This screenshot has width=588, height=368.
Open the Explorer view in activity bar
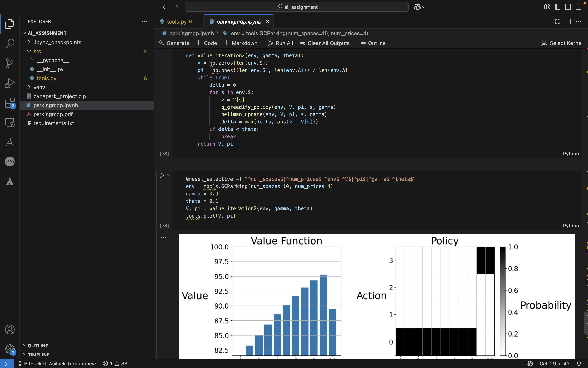pyautogui.click(x=10, y=24)
